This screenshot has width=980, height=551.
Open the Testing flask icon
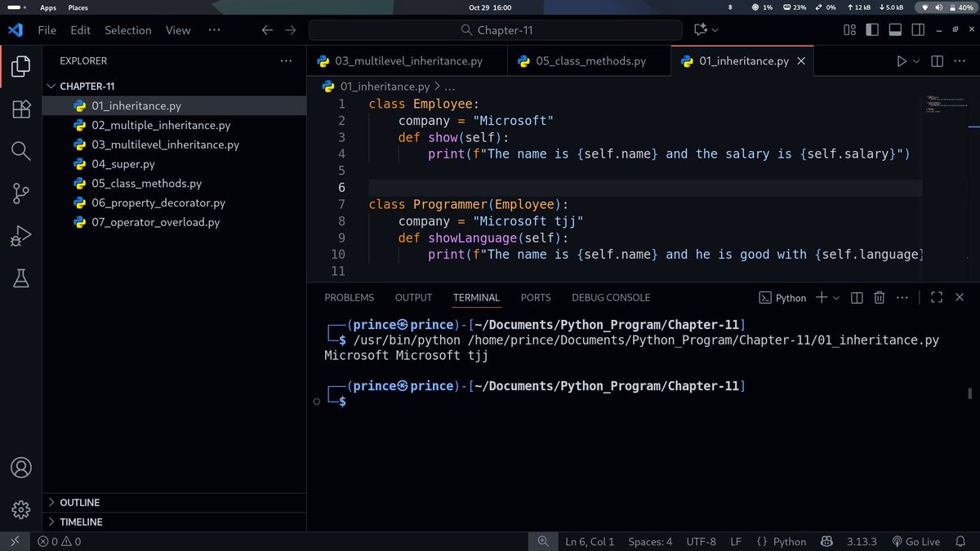[21, 278]
